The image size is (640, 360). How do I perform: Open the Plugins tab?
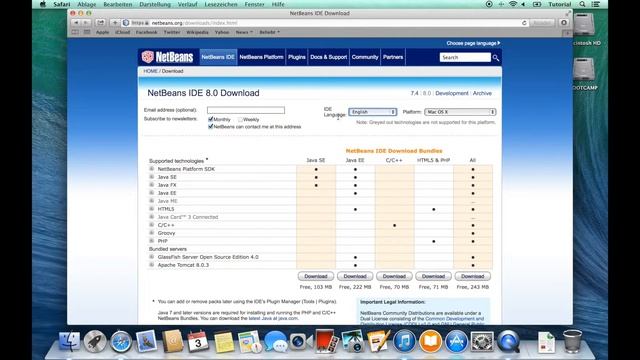(x=297, y=57)
